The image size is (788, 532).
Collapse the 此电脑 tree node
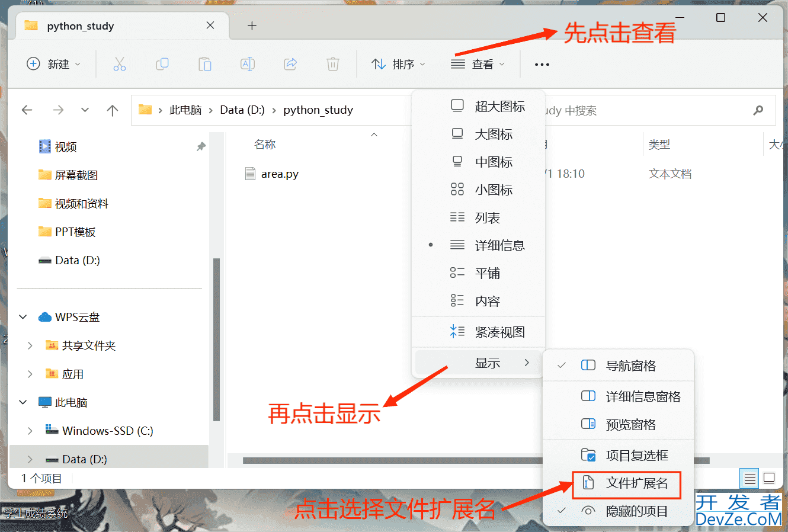[23, 402]
